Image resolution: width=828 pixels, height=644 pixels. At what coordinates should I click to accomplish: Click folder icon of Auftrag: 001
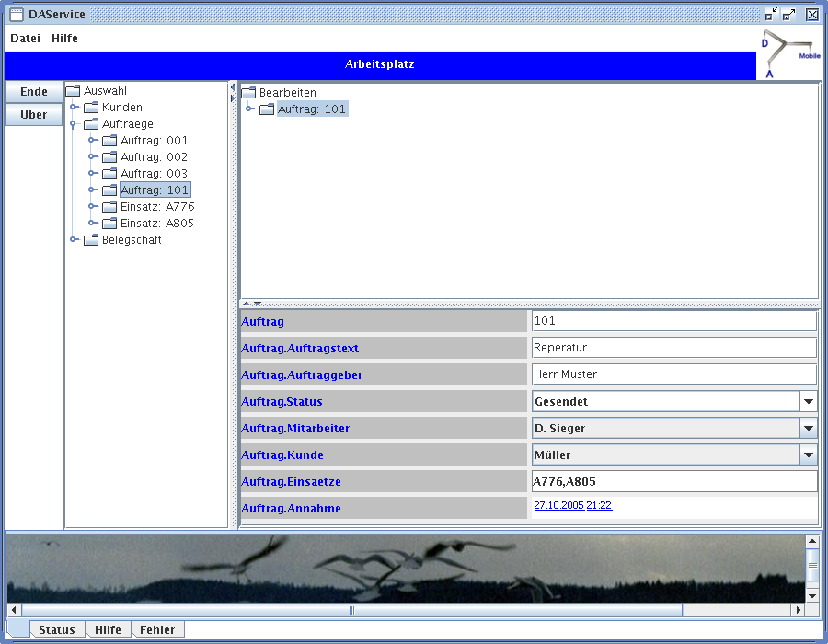(109, 141)
